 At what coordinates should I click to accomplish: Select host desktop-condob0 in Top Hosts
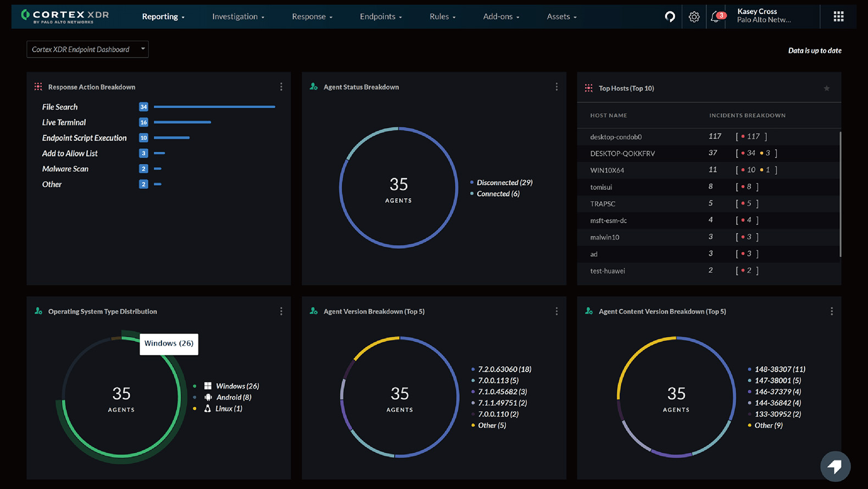pos(616,137)
